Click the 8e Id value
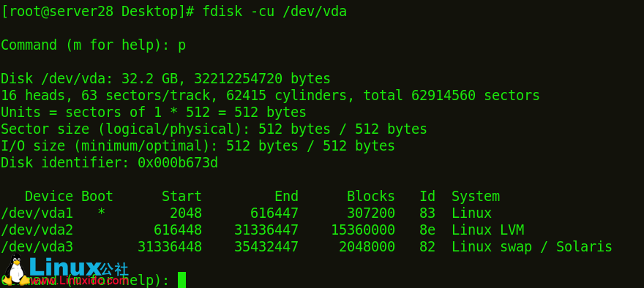This screenshot has width=644, height=288. (427, 230)
